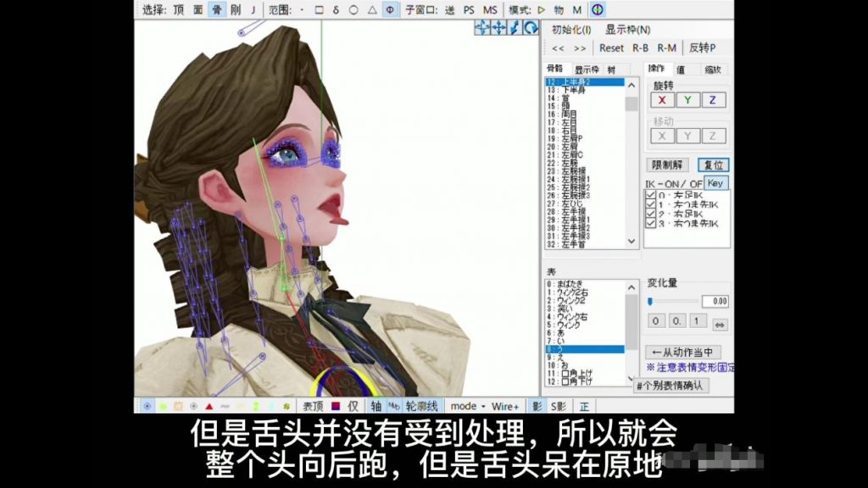
Task: Click morph list scroll up arrow
Action: 632,287
